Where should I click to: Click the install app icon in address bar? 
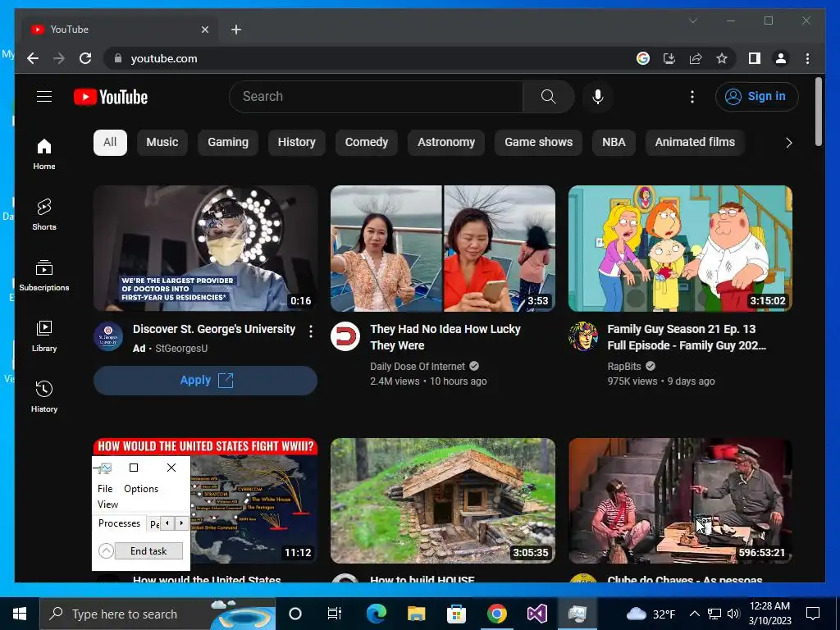coord(669,58)
